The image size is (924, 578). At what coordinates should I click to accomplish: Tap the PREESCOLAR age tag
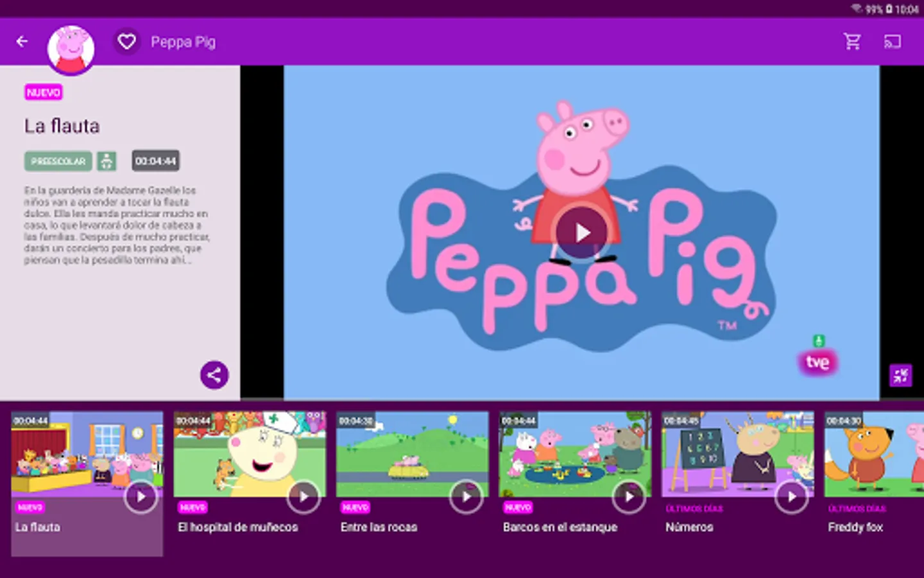pos(58,161)
